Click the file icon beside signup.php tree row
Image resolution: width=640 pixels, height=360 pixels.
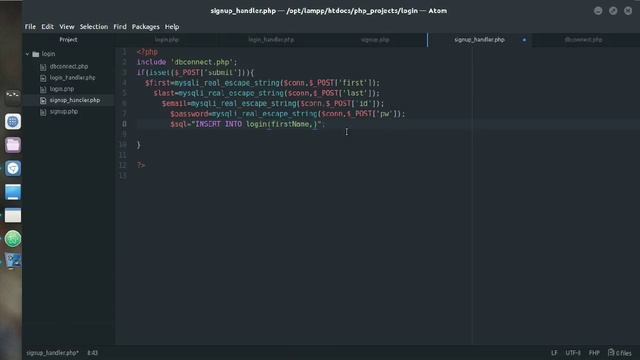(x=43, y=112)
